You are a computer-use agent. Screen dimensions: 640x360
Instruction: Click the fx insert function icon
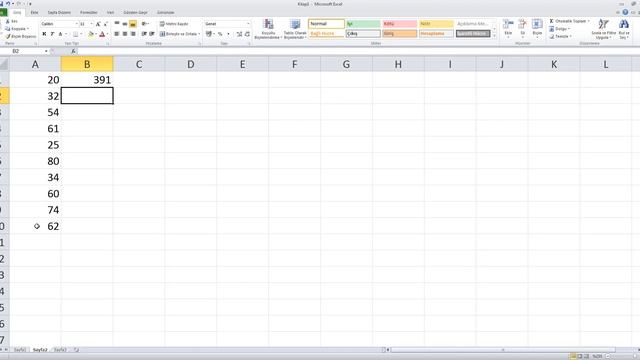pyautogui.click(x=73, y=51)
